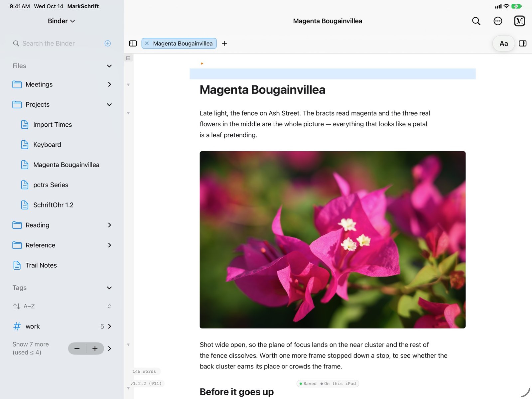Expand Show 7 more tags chevron
This screenshot has height=399, width=532.
point(109,348)
